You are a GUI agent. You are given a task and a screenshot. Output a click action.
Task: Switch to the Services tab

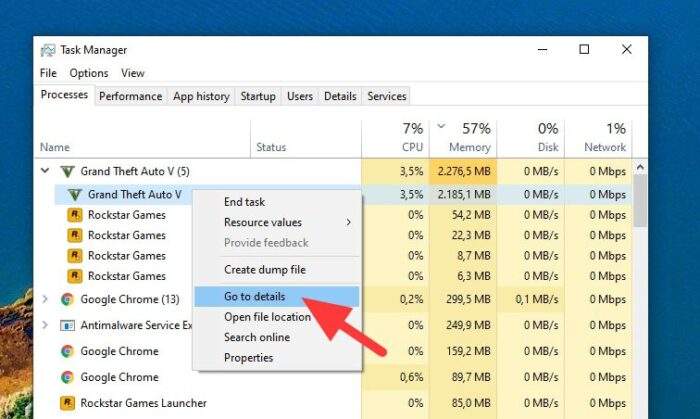(x=387, y=96)
